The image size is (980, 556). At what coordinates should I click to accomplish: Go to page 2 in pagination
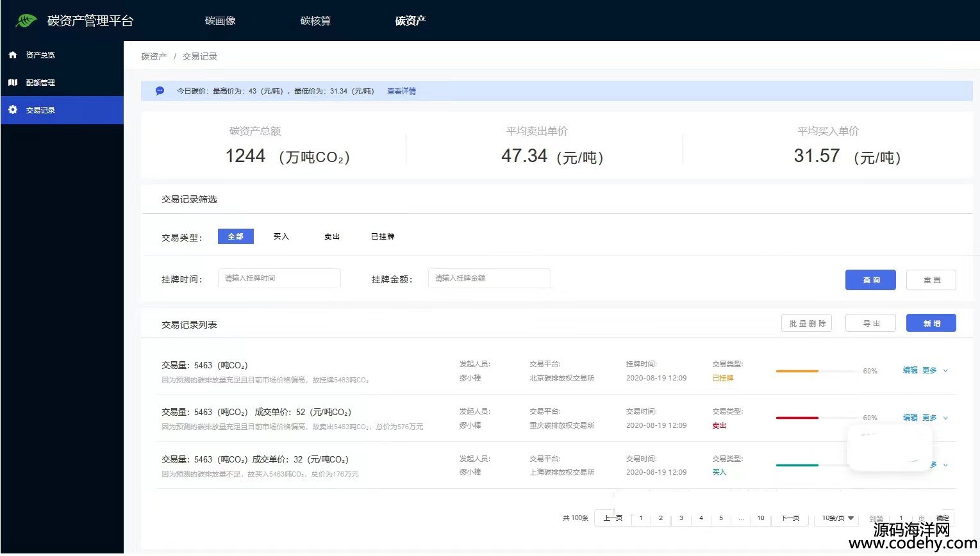point(661,518)
